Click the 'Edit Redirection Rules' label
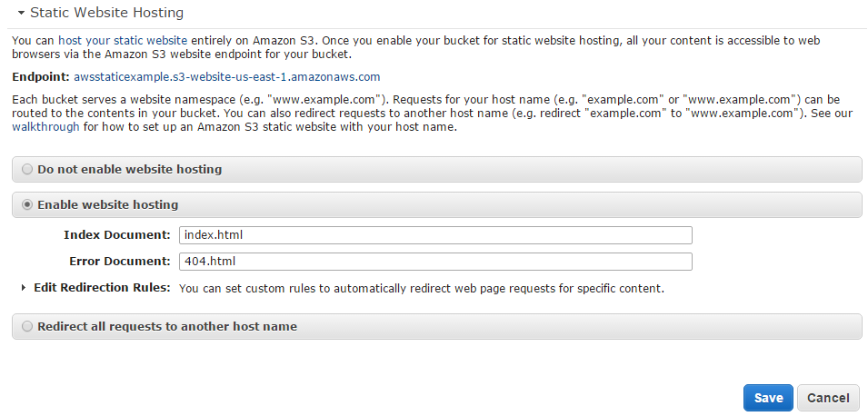Screen dimensions: 868x416 (x=102, y=288)
